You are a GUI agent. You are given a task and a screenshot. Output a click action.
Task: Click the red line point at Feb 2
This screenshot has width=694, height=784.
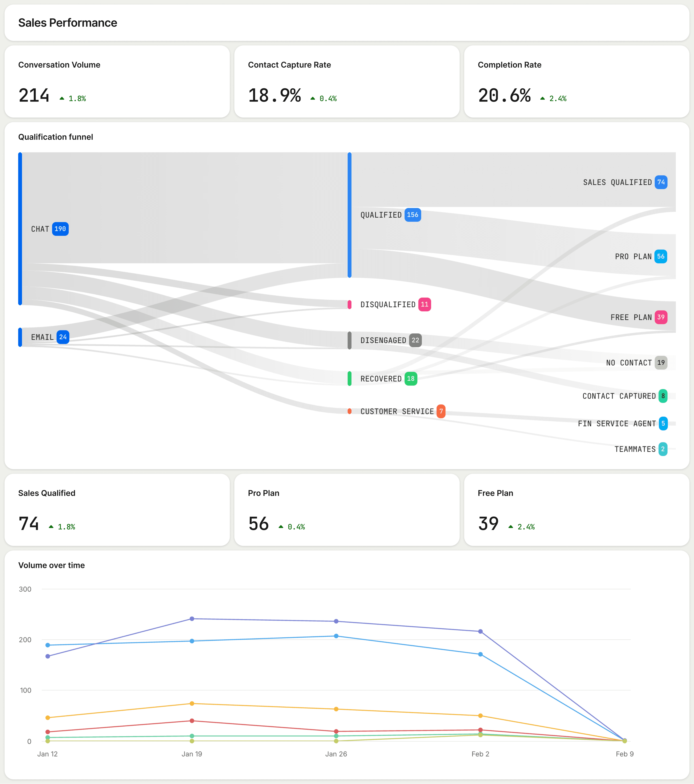point(480,730)
